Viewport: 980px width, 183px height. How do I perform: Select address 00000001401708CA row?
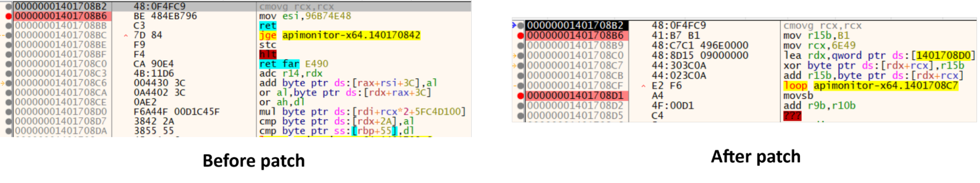[x=61, y=92]
